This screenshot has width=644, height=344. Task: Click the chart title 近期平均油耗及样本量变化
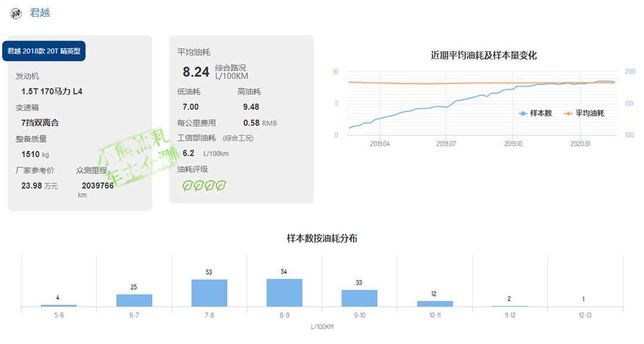click(484, 55)
